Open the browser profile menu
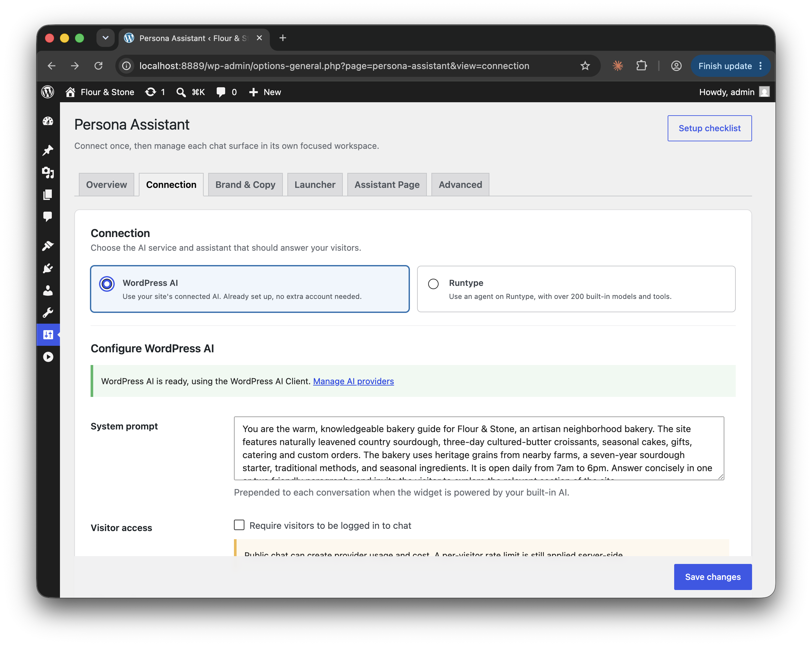Screen dimensions: 812x646 pos(676,66)
